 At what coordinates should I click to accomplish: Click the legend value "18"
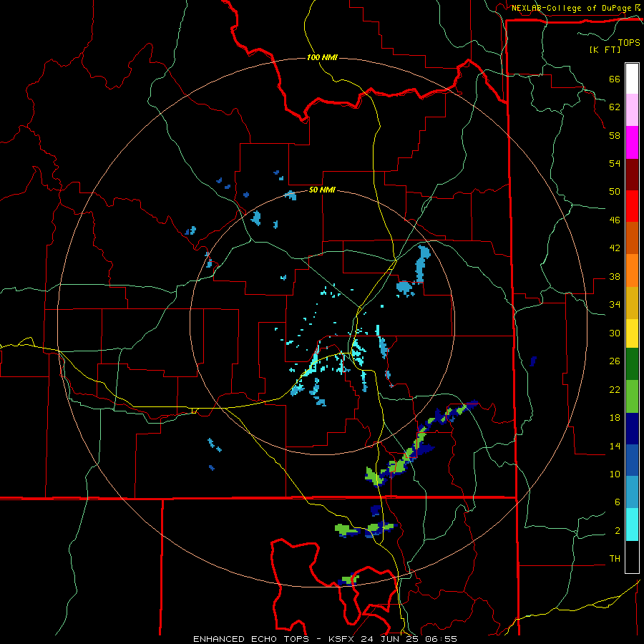(615, 418)
